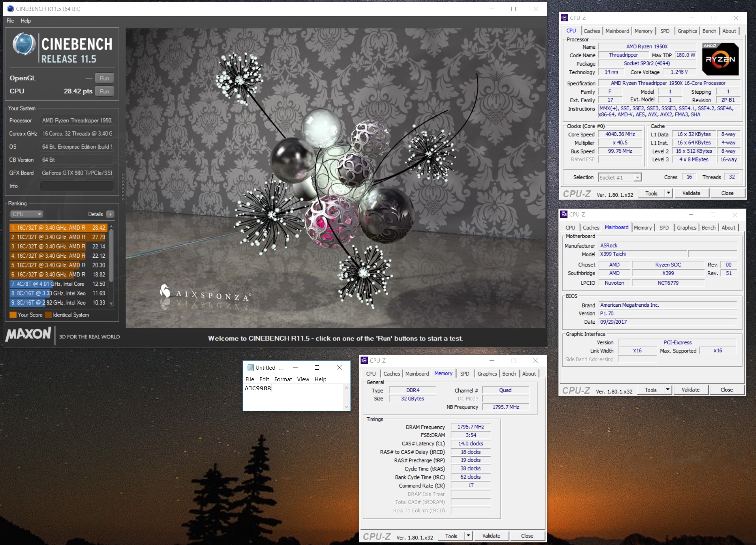Click the orange Your Score legend swatch
The width and height of the screenshot is (756, 545).
[x=13, y=315]
